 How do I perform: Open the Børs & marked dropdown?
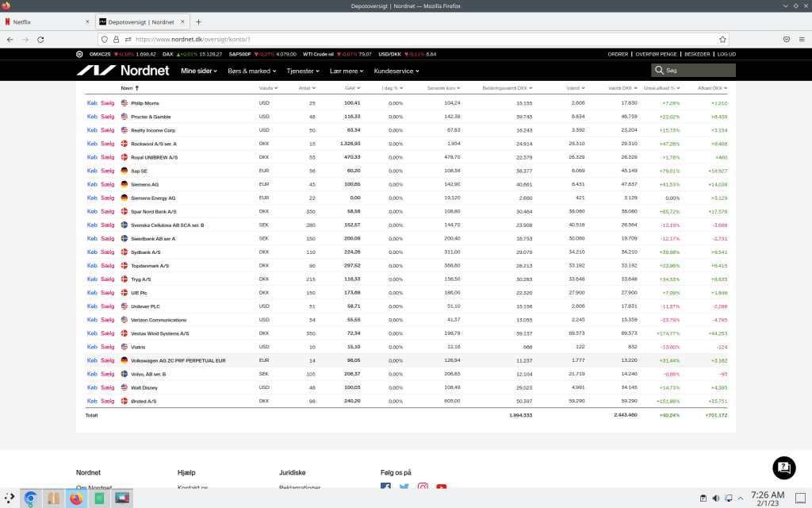pyautogui.click(x=251, y=71)
